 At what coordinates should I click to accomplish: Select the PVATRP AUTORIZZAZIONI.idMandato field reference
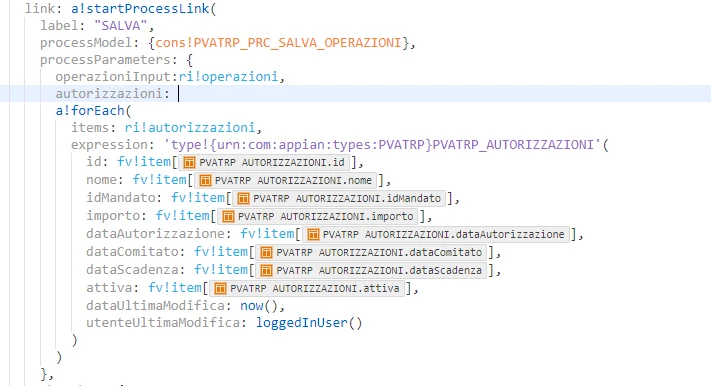pos(339,198)
